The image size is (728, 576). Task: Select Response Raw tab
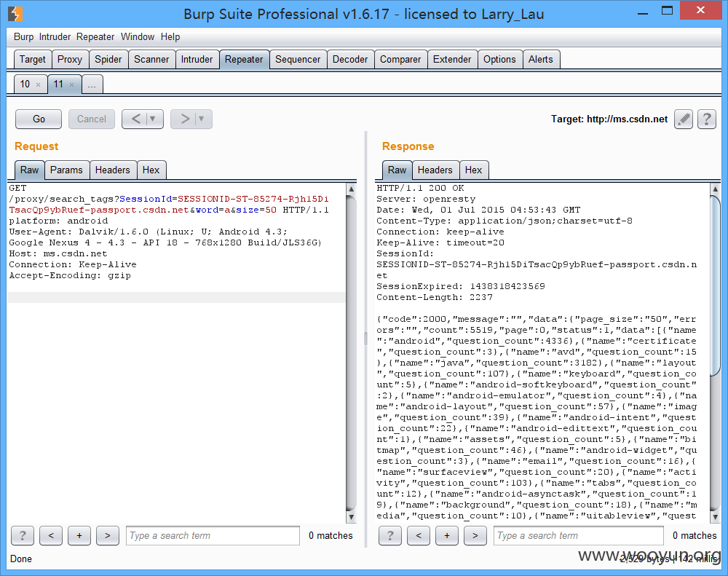(397, 170)
